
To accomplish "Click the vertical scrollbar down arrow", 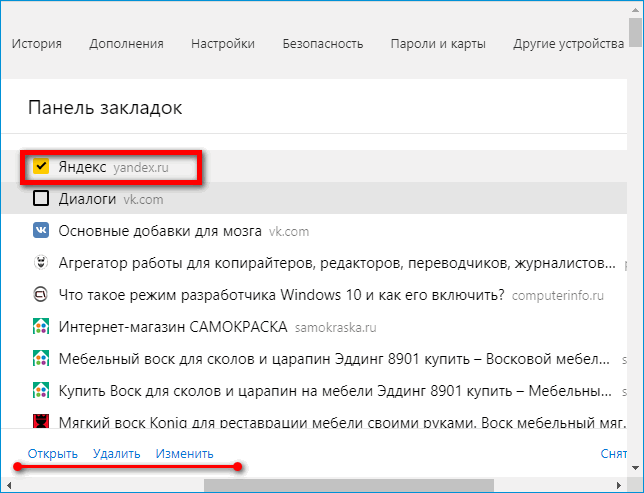I will tap(636, 468).
